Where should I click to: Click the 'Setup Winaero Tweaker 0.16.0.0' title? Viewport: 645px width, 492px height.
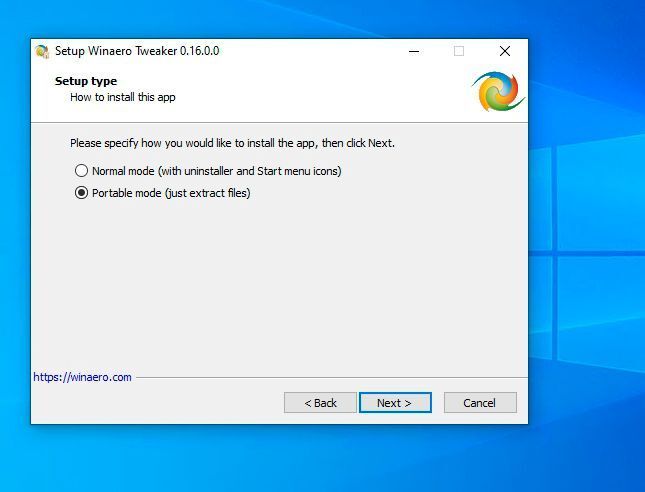[x=137, y=51]
